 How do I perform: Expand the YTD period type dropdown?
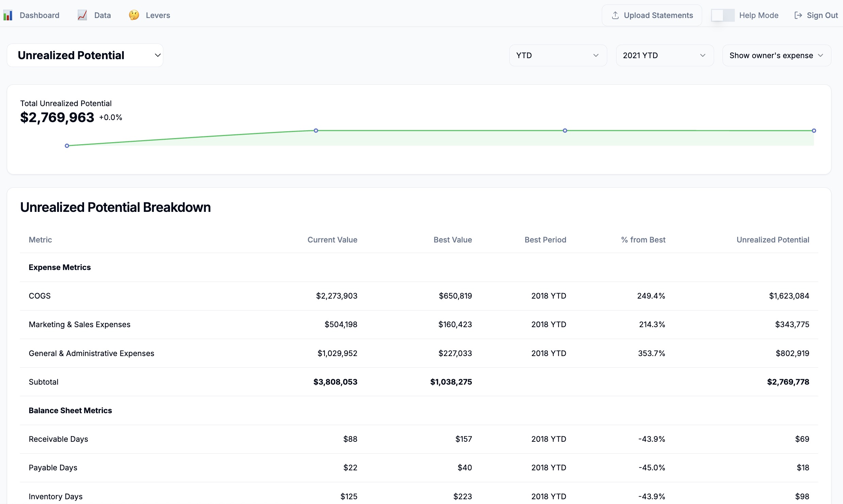(x=558, y=55)
